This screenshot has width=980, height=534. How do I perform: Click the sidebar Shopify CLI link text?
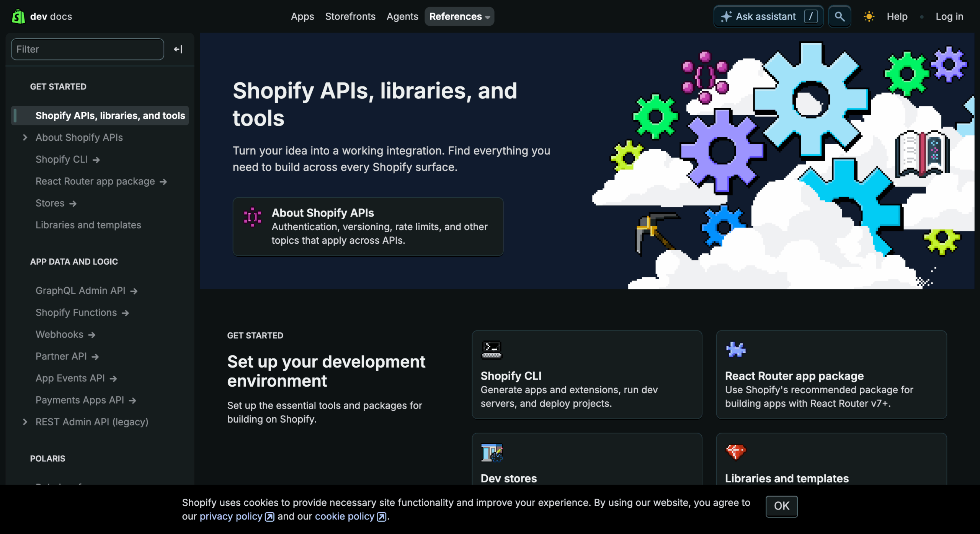62,160
